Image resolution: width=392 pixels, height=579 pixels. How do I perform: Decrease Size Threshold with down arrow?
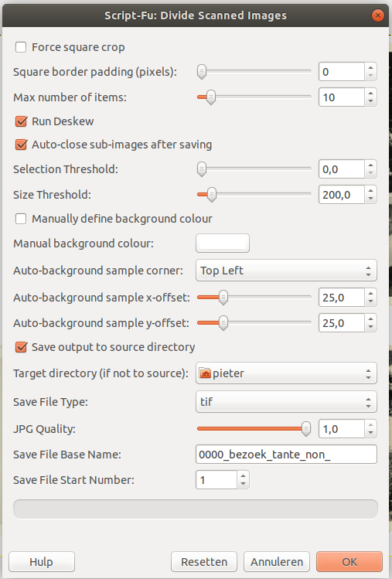coord(370,199)
